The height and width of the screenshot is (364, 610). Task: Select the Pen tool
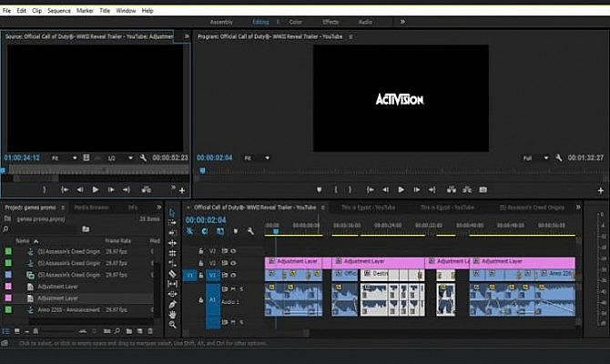point(172,304)
